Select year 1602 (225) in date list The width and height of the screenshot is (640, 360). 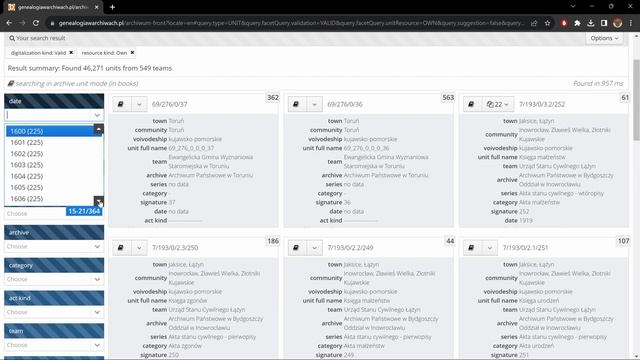pos(50,154)
